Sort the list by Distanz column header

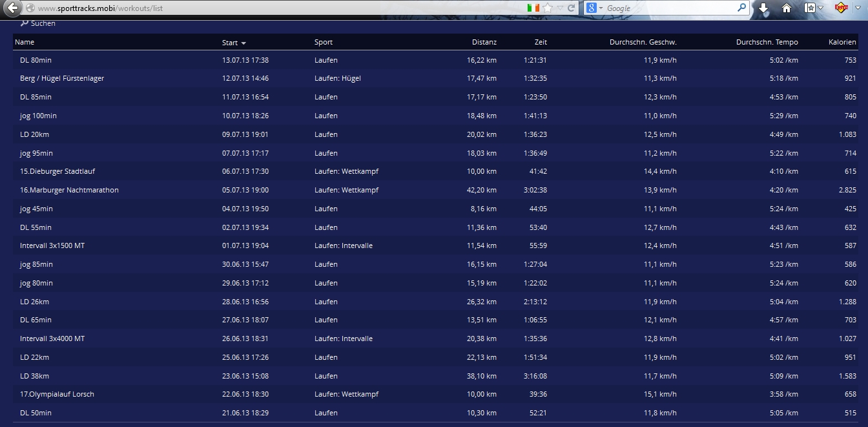point(484,43)
